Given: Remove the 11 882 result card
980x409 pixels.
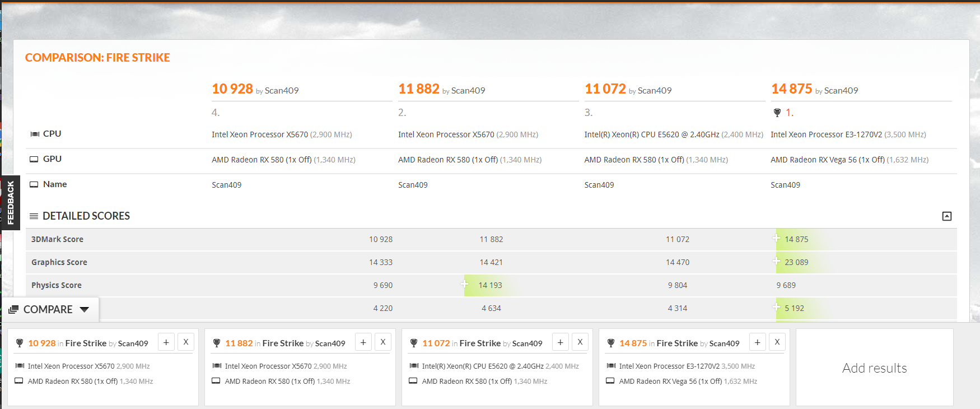Looking at the screenshot, I should click(383, 342).
